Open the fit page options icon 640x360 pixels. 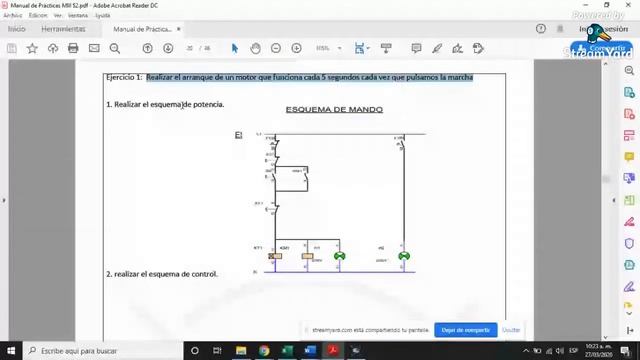(362, 49)
